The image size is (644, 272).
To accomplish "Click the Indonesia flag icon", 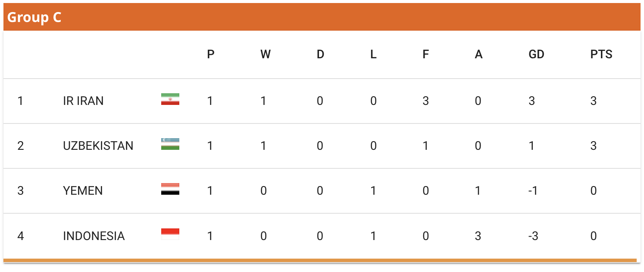I will (x=170, y=234).
